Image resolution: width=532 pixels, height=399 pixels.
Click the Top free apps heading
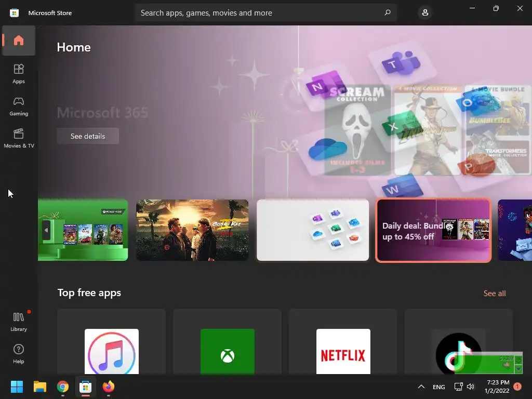coord(89,293)
